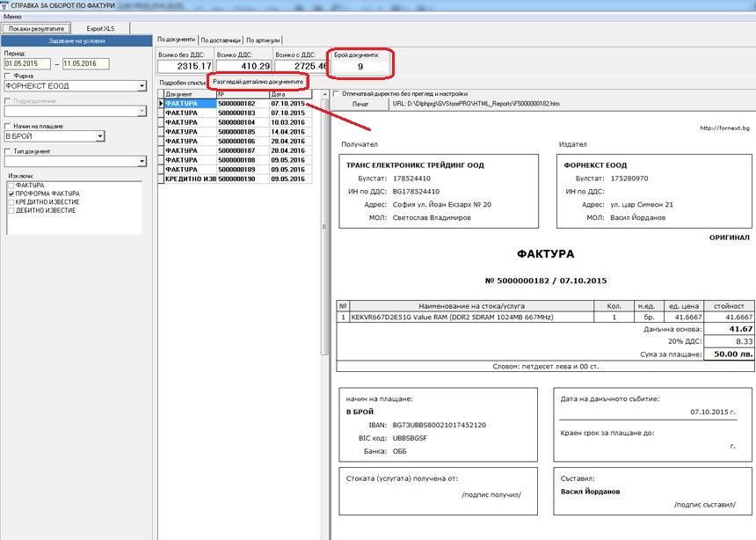
Task: Enable the Тип документ checkbox
Action: 7,151
